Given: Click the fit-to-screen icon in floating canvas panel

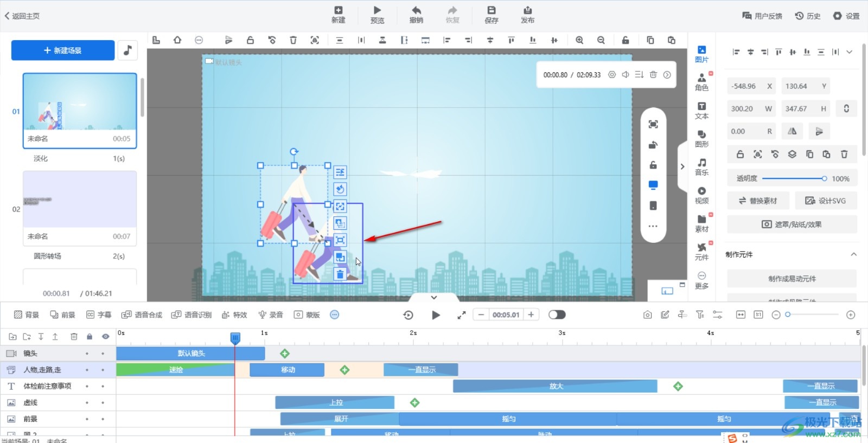Looking at the screenshot, I should click(x=653, y=125).
